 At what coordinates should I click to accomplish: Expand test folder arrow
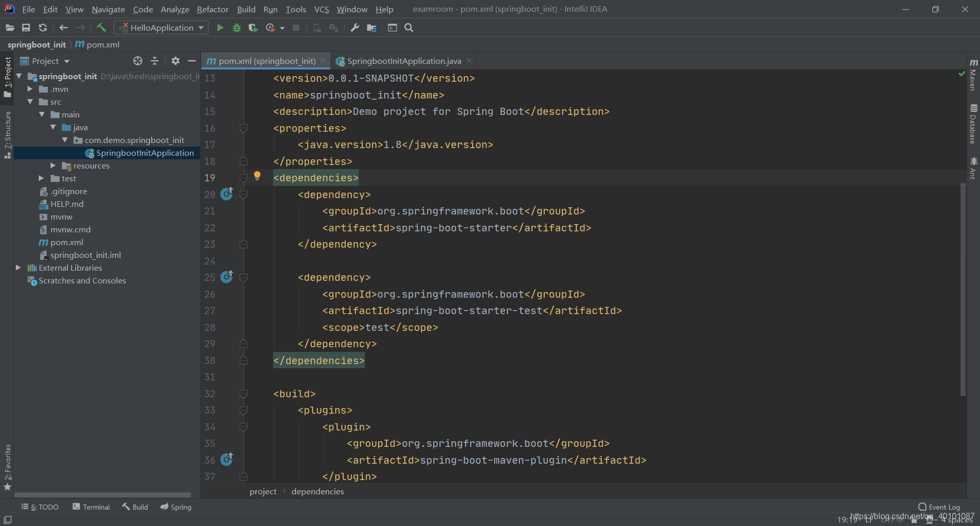click(x=41, y=178)
